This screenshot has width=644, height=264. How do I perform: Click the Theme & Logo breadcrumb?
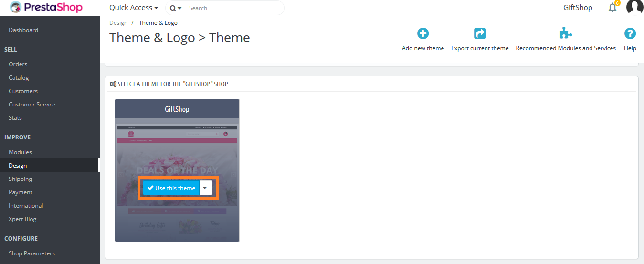click(x=158, y=22)
